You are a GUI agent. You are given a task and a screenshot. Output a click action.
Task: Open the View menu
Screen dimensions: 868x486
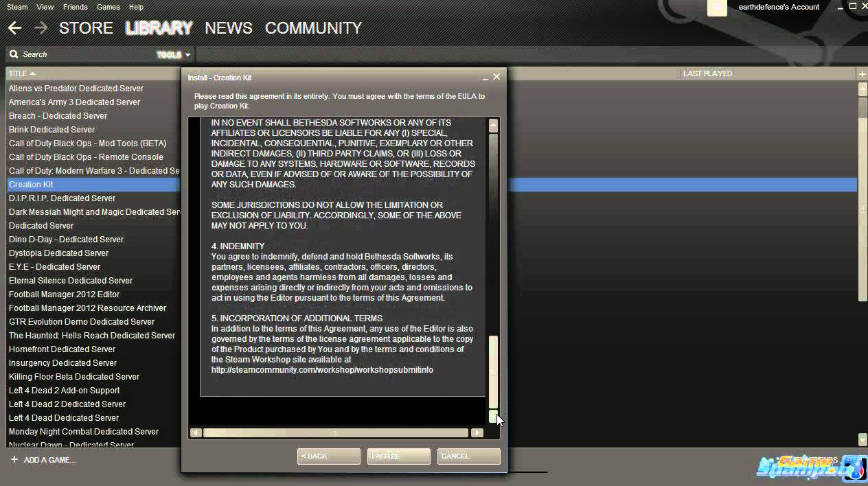click(x=45, y=7)
